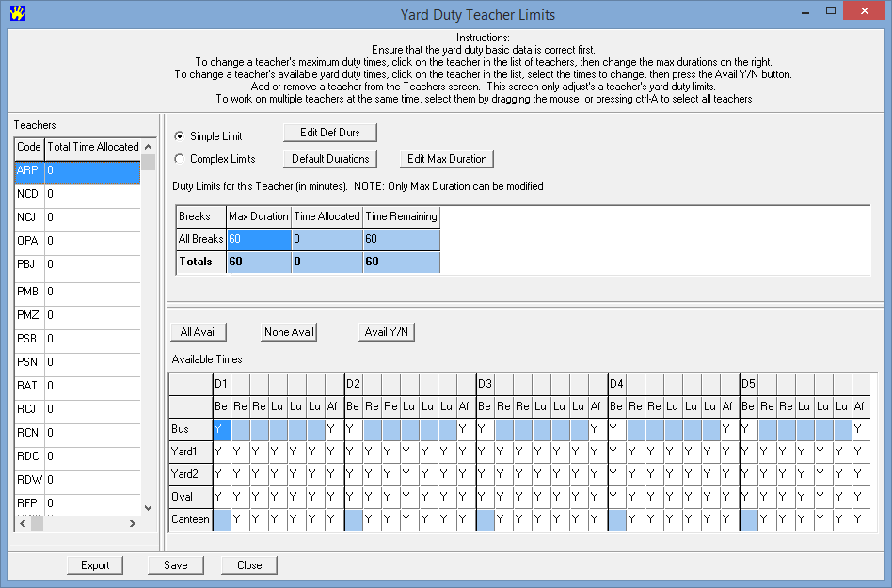Click the All Breaks Max Duration cell
This screenshot has width=892, height=588.
coord(259,239)
